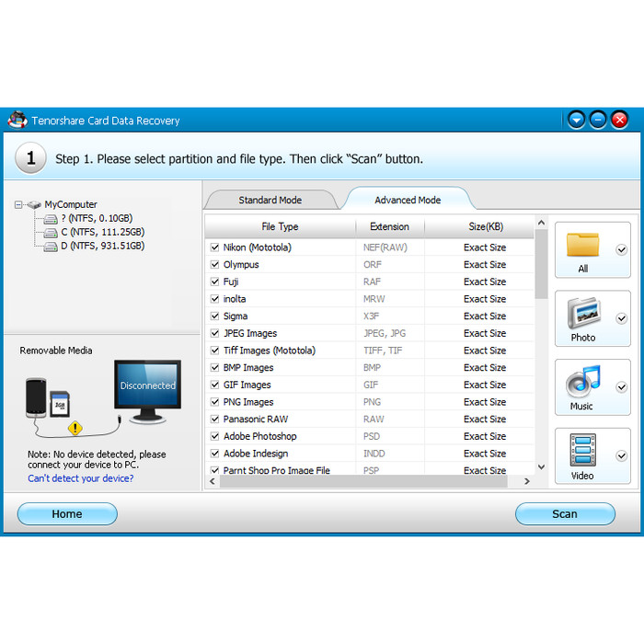The image size is (644, 644).
Task: Select the ? (NTFS, 0.10GB) partition
Action: coord(97,219)
